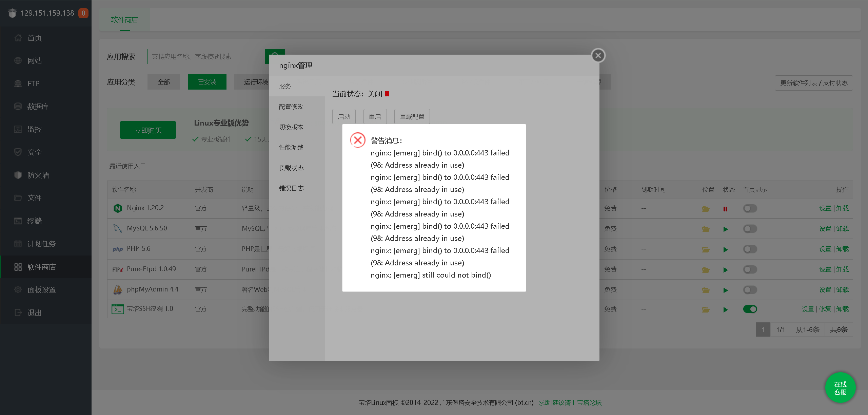
Task: Filter apps by 全部 category
Action: (x=163, y=82)
